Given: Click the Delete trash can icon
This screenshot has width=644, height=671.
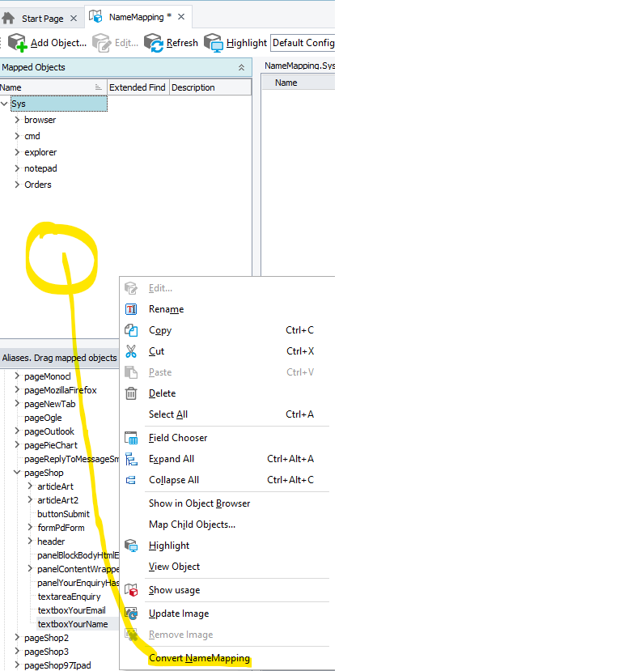Looking at the screenshot, I should point(131,393).
